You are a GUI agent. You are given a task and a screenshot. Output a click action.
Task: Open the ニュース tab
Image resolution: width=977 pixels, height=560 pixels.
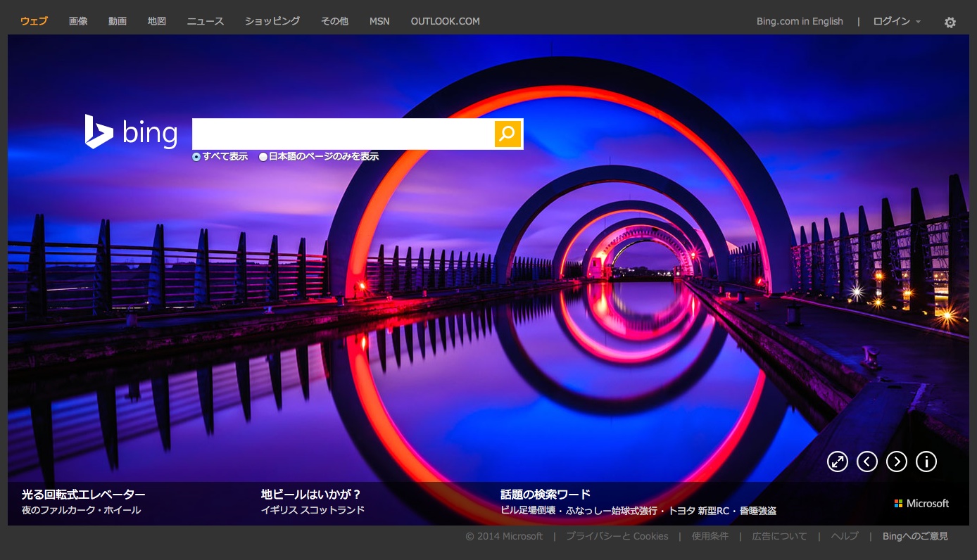tap(205, 21)
